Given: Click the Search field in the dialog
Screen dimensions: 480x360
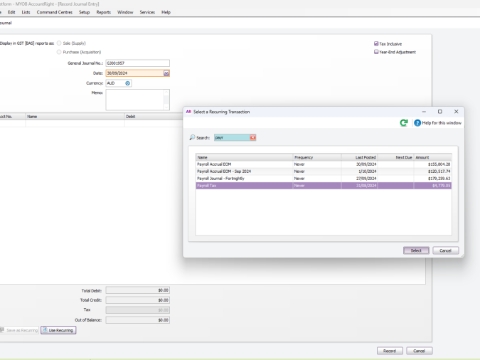Looking at the screenshot, I should point(232,138).
